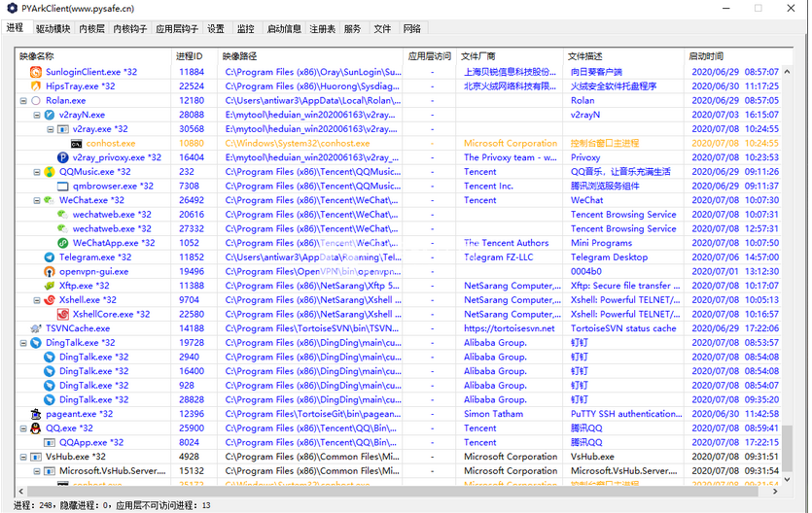Viewport: 812px width, 513px height.
Task: Select the https://tortoisesvn.net vendor cell
Action: [x=509, y=328]
